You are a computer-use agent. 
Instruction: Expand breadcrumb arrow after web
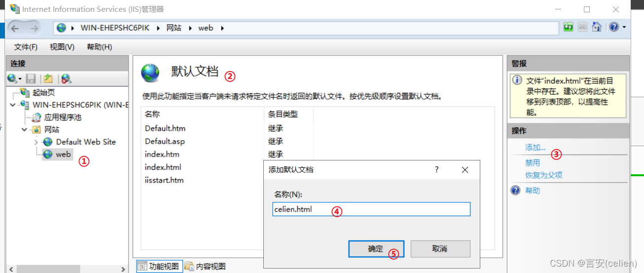(222, 28)
